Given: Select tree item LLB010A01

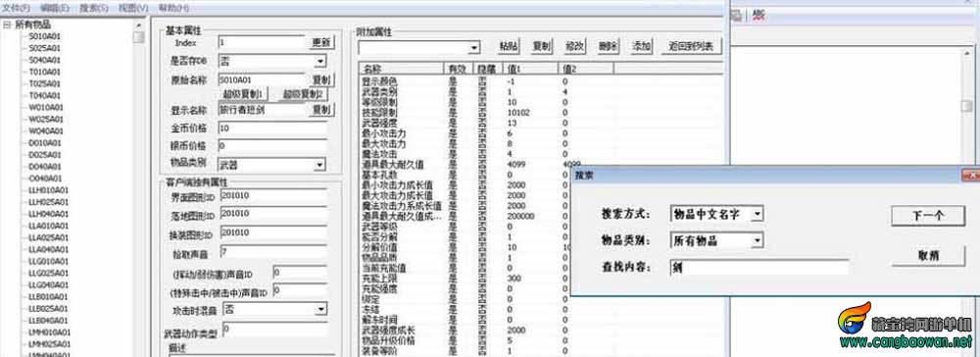Looking at the screenshot, I should [x=48, y=297].
